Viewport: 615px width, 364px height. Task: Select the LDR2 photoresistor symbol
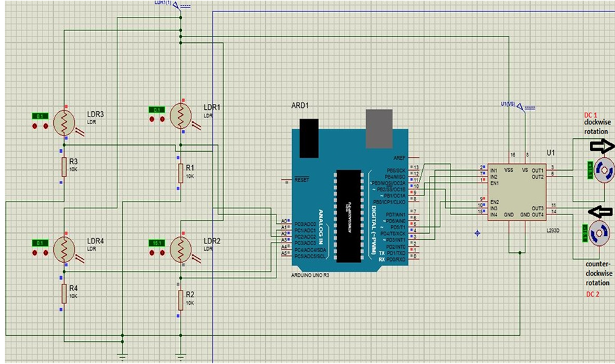[x=181, y=249]
